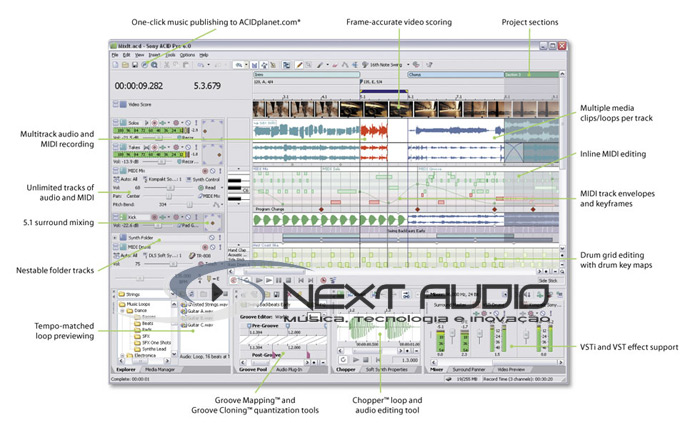
Task: Click the Video Score track icon
Action: click(x=123, y=104)
